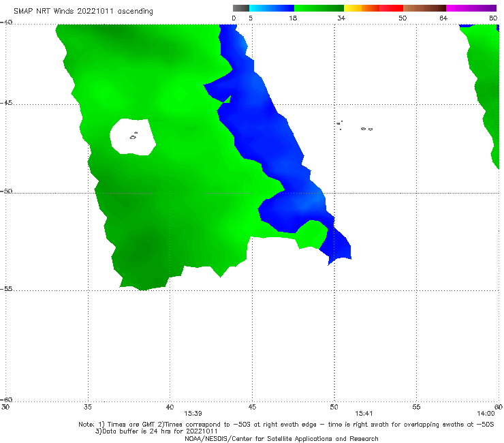Viewport: 504px width, 443px height.
Task: Click the 'NOAA/NESDIS/Center for Satellite Applications' credit
Action: coord(281,438)
